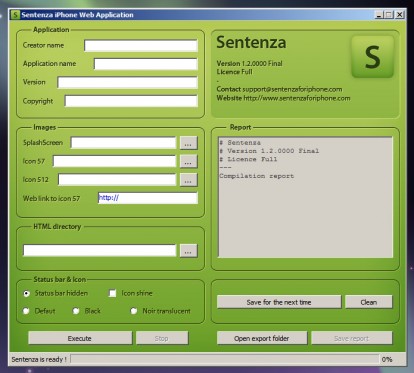Focus the Icon 57 path field
The image size is (414, 373).
click(114, 161)
